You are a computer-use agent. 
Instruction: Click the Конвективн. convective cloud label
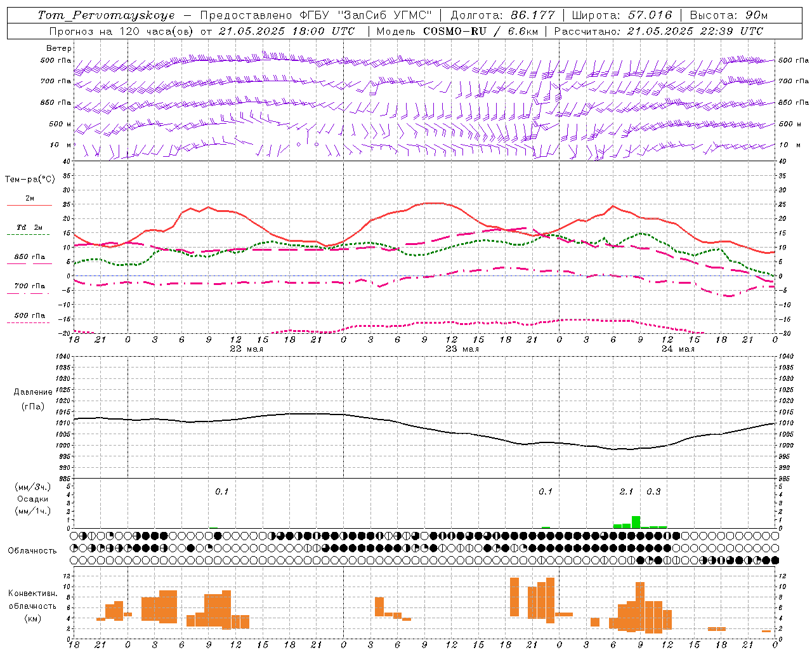(32, 594)
